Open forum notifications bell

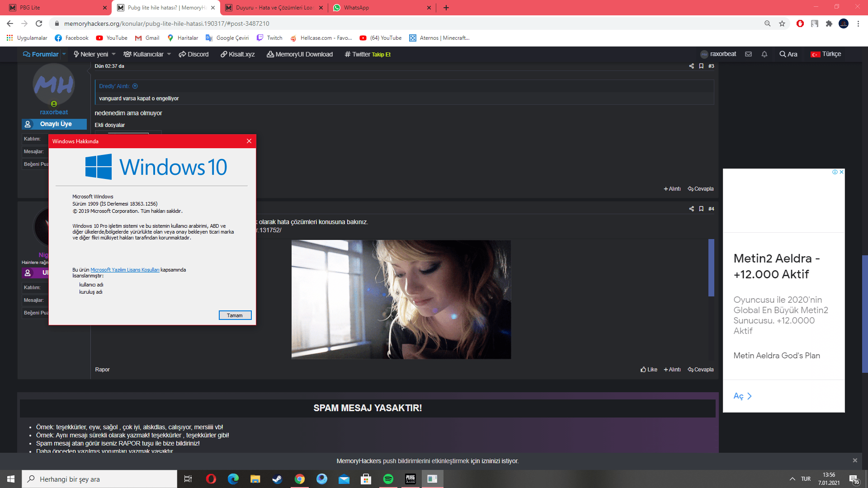[764, 54]
